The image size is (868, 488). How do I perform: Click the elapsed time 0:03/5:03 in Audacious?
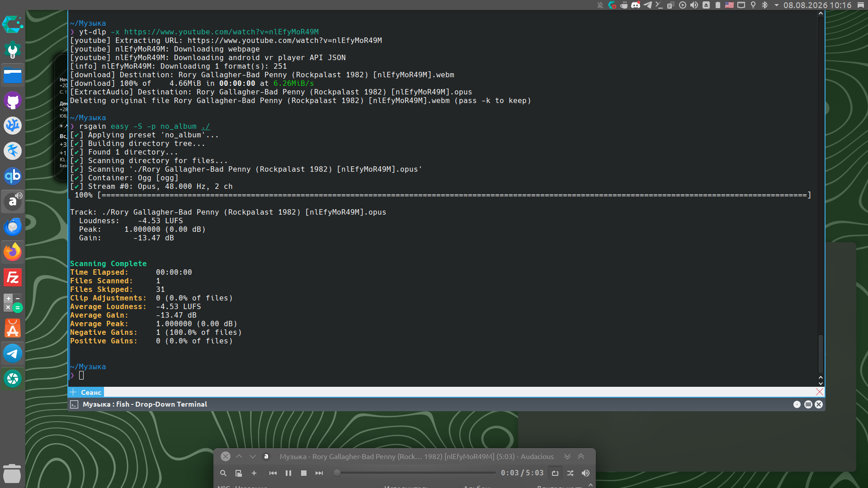(x=522, y=473)
